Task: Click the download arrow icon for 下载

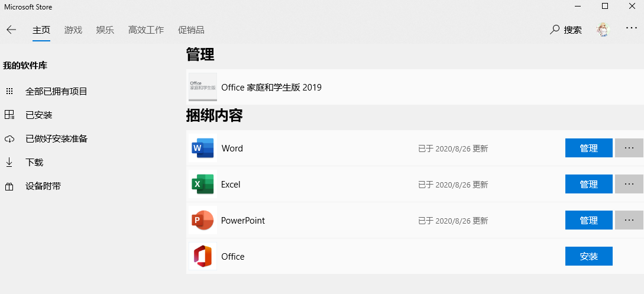Action: click(x=9, y=163)
